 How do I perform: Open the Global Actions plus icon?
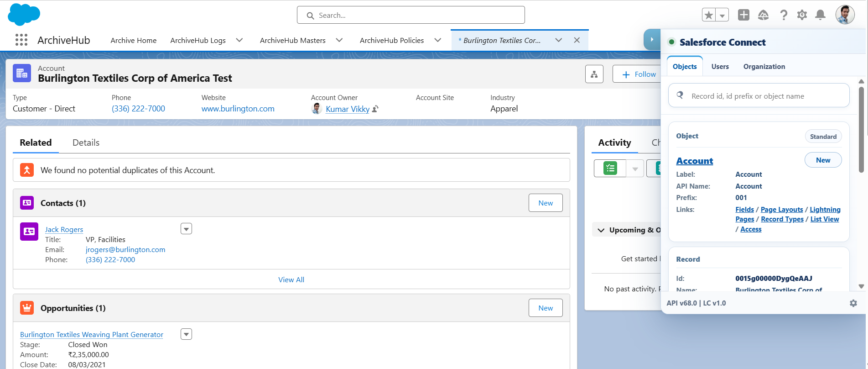tap(743, 15)
